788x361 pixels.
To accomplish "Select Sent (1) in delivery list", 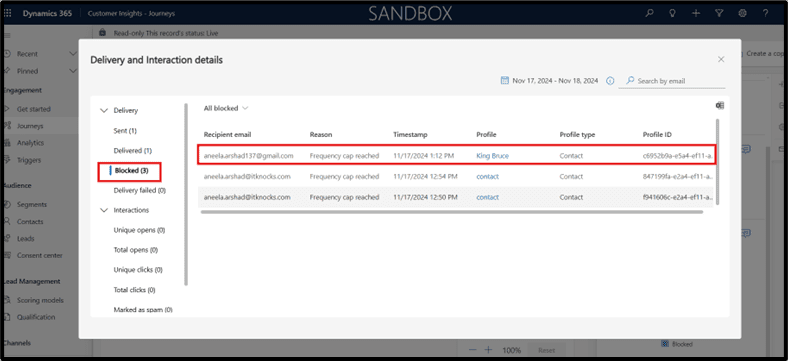I will (125, 131).
